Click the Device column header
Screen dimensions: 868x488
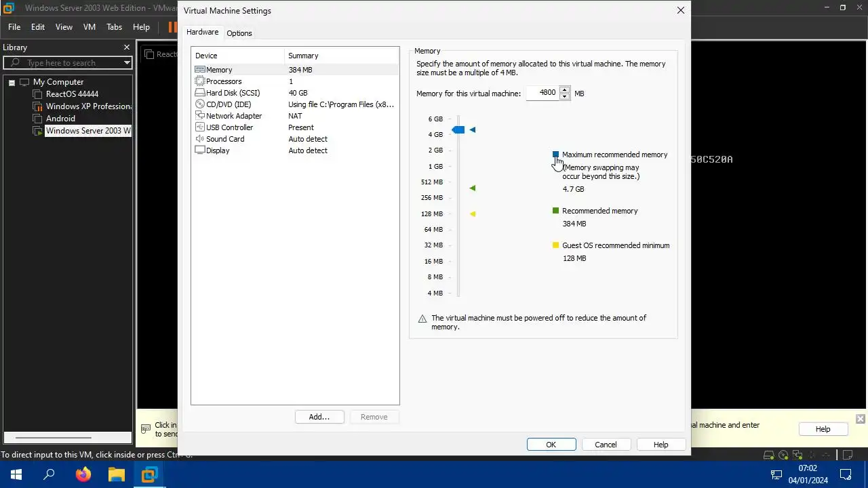[x=238, y=56]
